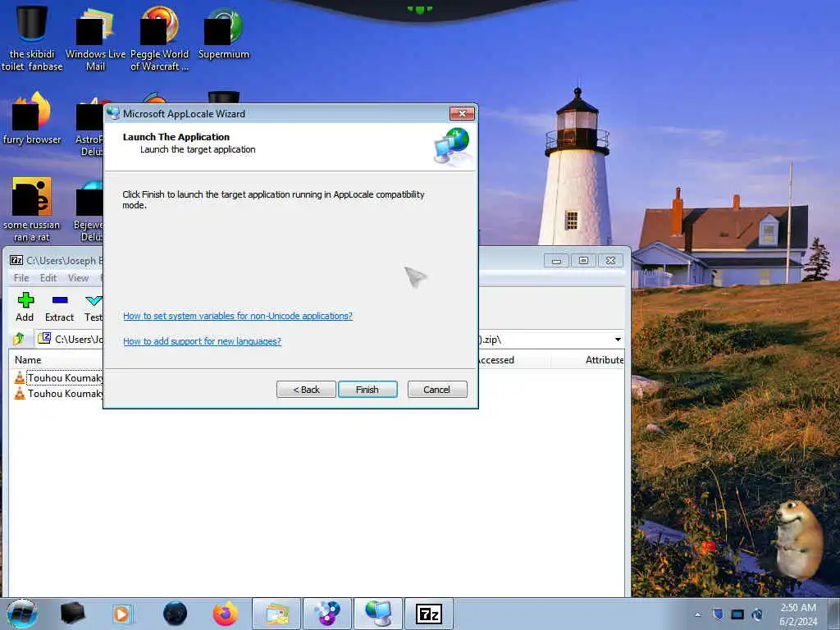Select the AstroPop Deluxe desktop icon
The width and height of the screenshot is (840, 630).
click(90, 127)
